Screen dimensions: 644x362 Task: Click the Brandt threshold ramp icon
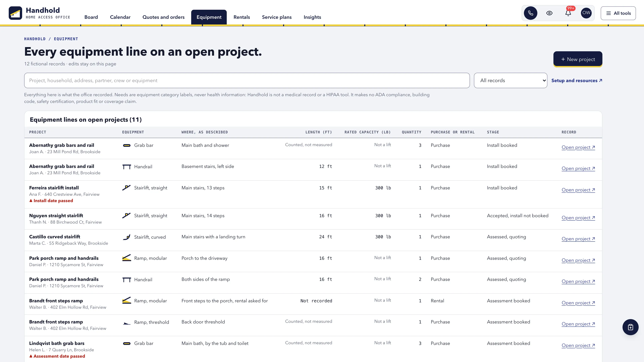tap(127, 323)
